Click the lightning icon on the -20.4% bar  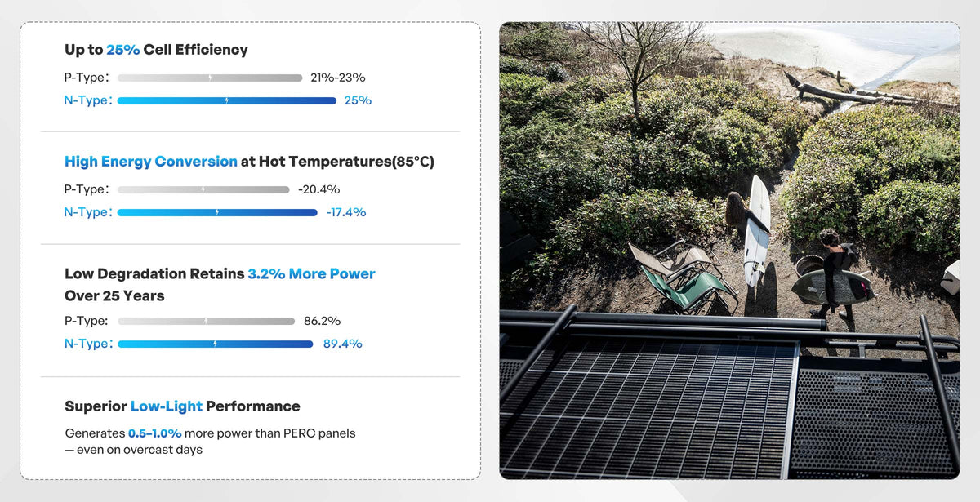[x=203, y=189]
